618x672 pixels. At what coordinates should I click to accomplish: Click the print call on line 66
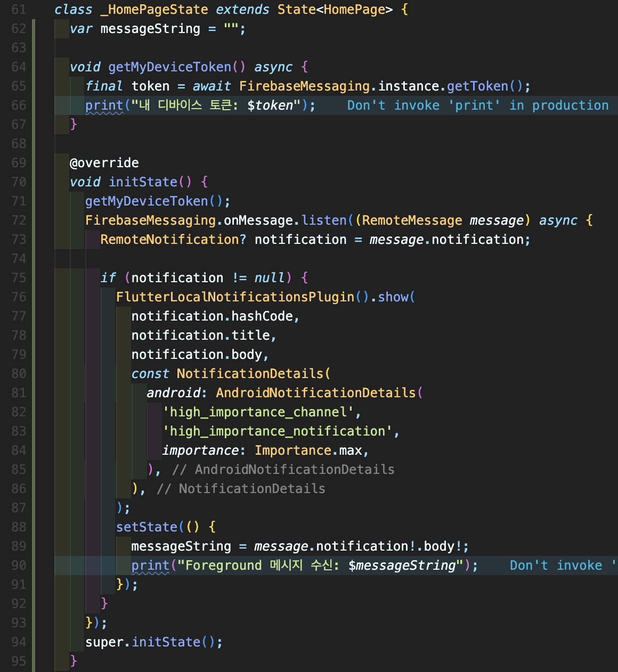(x=104, y=105)
